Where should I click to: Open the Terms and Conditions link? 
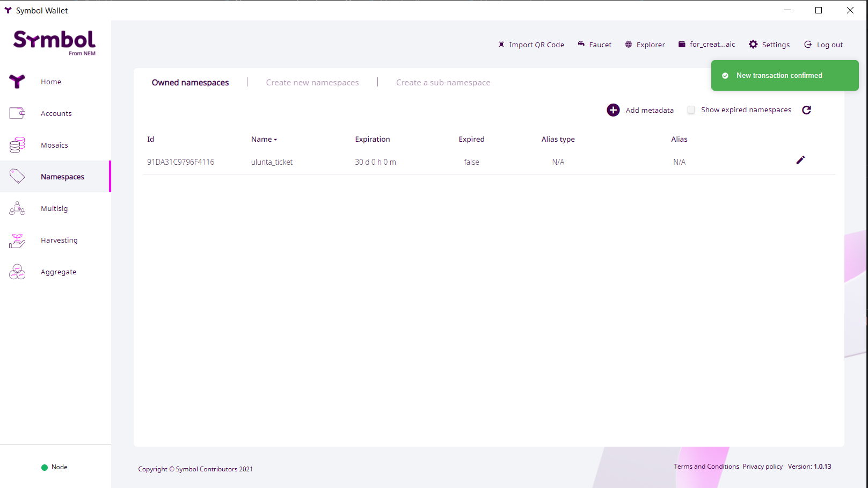(706, 467)
